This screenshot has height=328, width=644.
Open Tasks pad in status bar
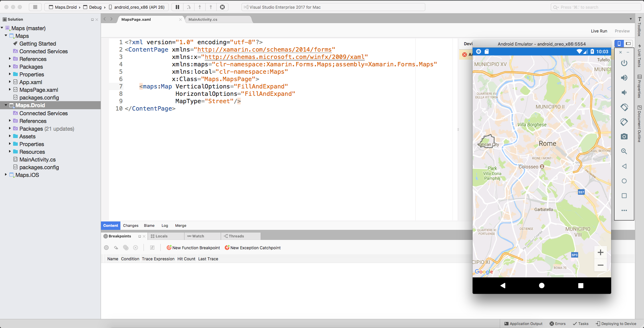pyautogui.click(x=581, y=324)
